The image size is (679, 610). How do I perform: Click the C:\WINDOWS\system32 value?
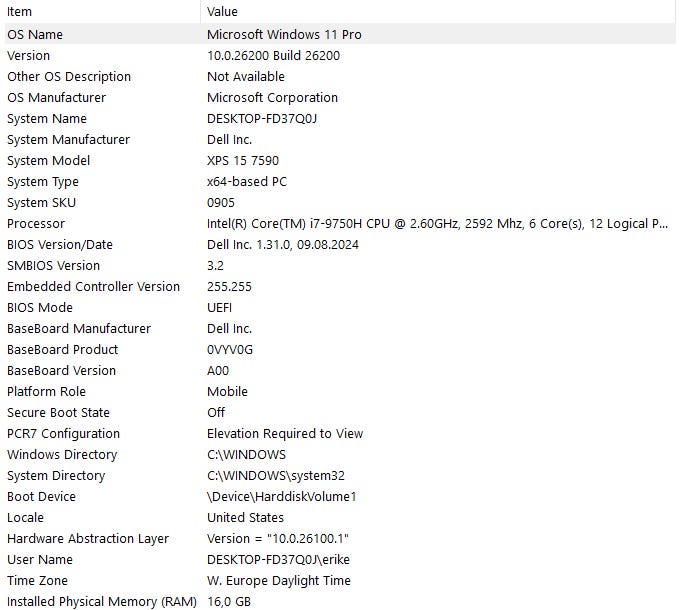[276, 475]
